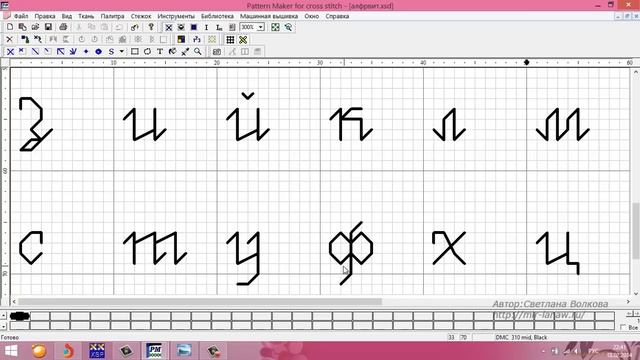Click vertical scrollbar down arrow
Screen dimensions: 640x360
point(636,293)
